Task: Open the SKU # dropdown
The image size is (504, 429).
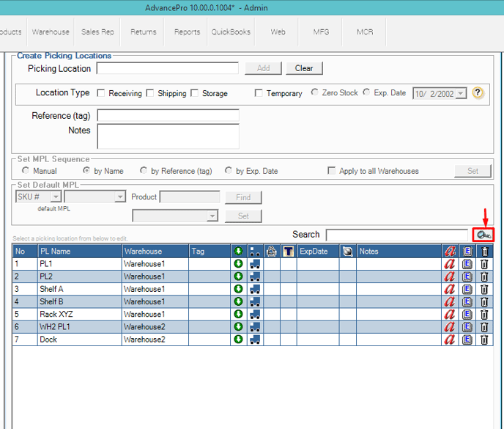Action: point(56,197)
